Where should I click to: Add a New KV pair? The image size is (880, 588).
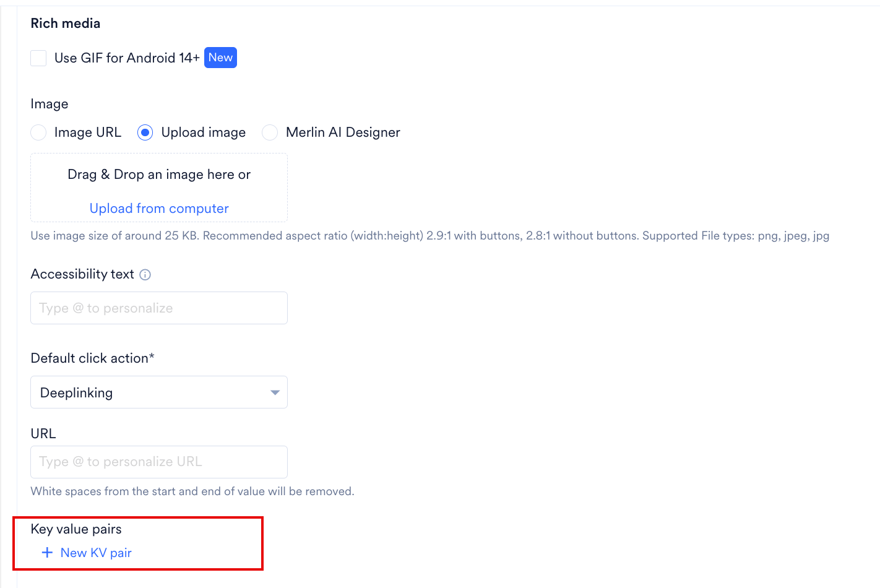tap(87, 553)
